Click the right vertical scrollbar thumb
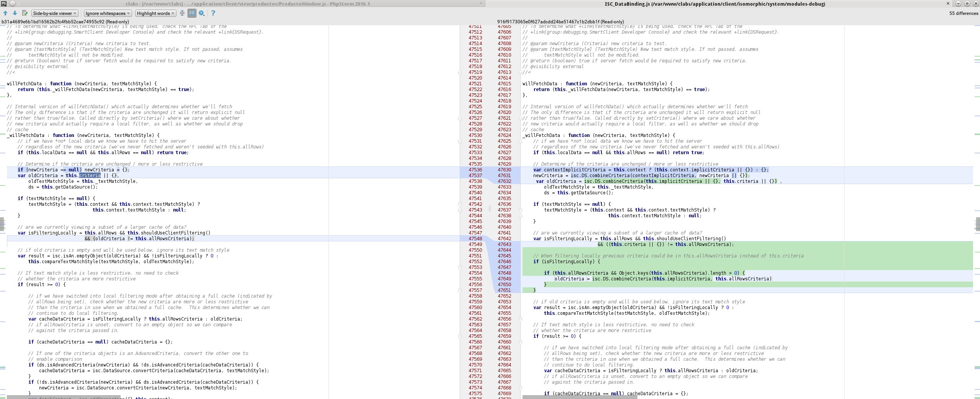This screenshot has width=980, height=399. coord(978,224)
